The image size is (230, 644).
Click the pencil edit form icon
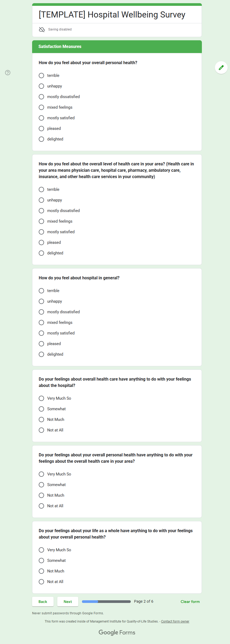(x=221, y=68)
